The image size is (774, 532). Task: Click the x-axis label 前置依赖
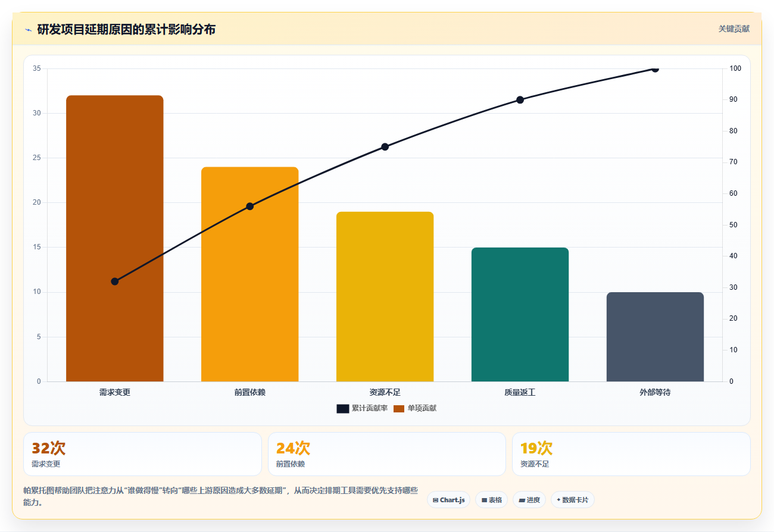coord(249,393)
